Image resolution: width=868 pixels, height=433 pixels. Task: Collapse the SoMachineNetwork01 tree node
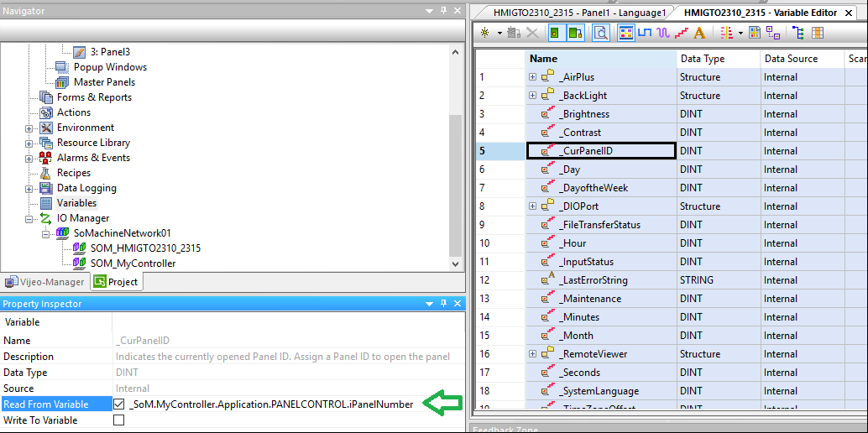[x=46, y=233]
